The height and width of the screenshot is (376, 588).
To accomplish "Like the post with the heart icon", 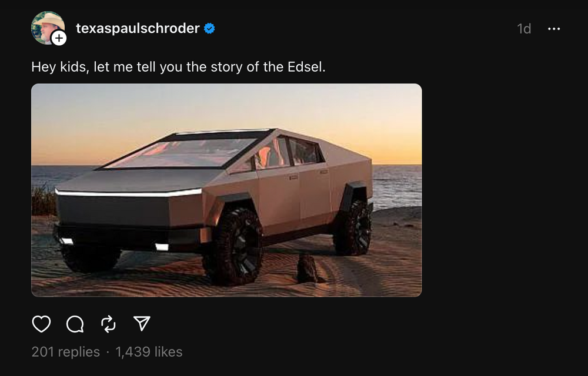I will click(x=41, y=324).
